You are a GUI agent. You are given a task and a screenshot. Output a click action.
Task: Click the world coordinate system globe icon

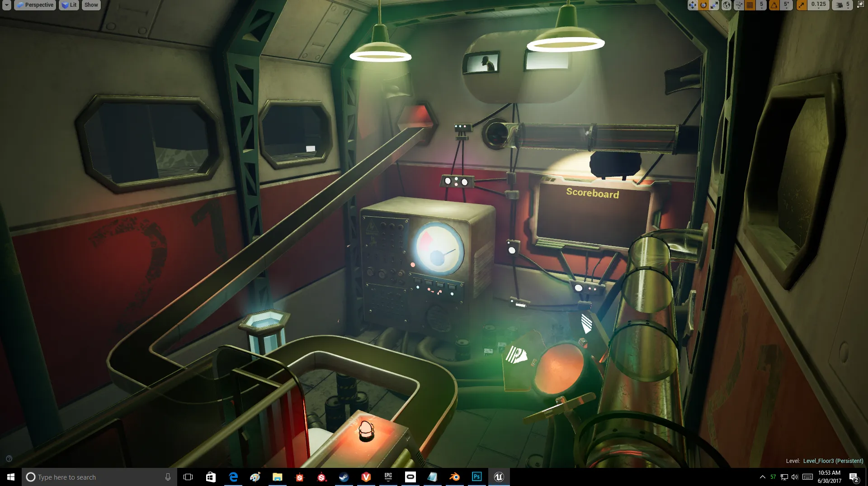726,5
